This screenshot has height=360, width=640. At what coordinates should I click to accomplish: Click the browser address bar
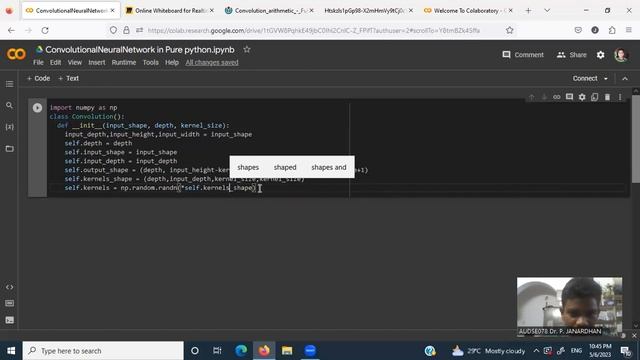click(313, 30)
